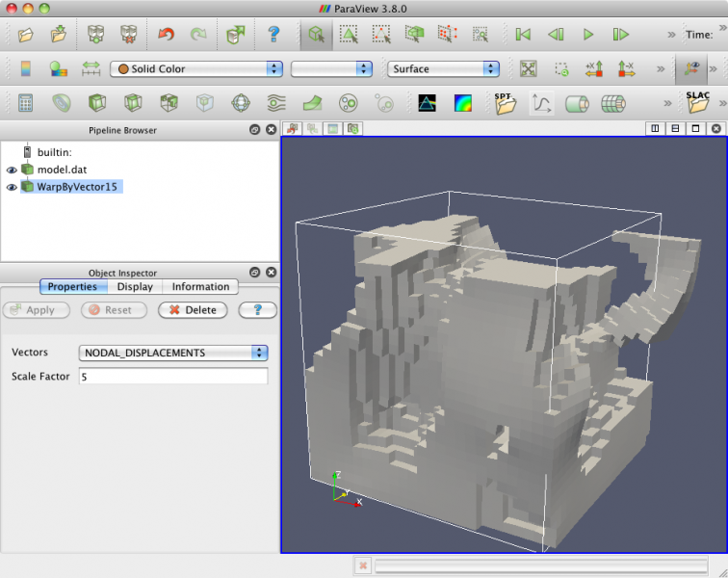Image resolution: width=728 pixels, height=578 pixels.
Task: Apply the Stream Tracer filter
Action: click(x=276, y=103)
